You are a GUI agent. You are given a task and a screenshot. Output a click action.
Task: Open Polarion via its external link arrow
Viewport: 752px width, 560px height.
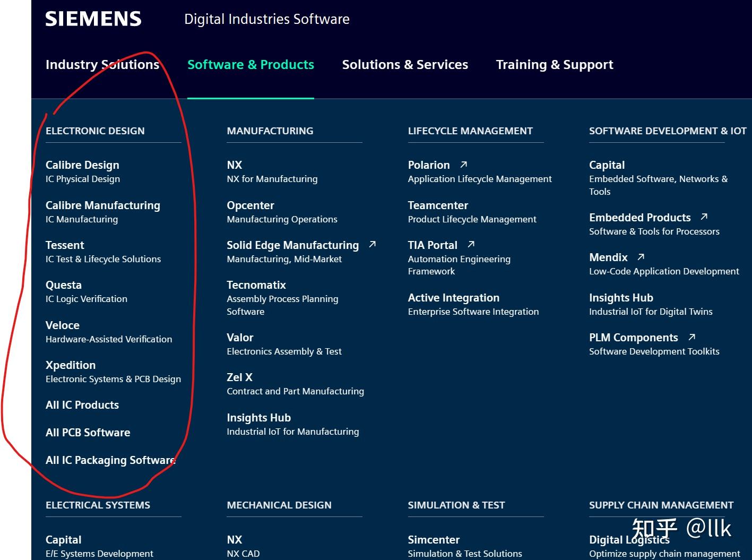(x=462, y=165)
